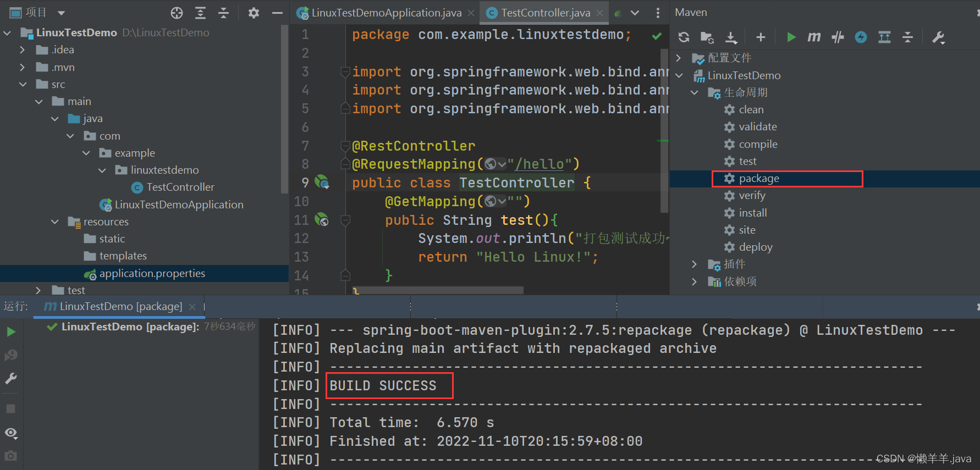Screen dimensions: 980x470
Task: Select the LinuxTestDemo [package] run tab
Action: click(x=120, y=306)
